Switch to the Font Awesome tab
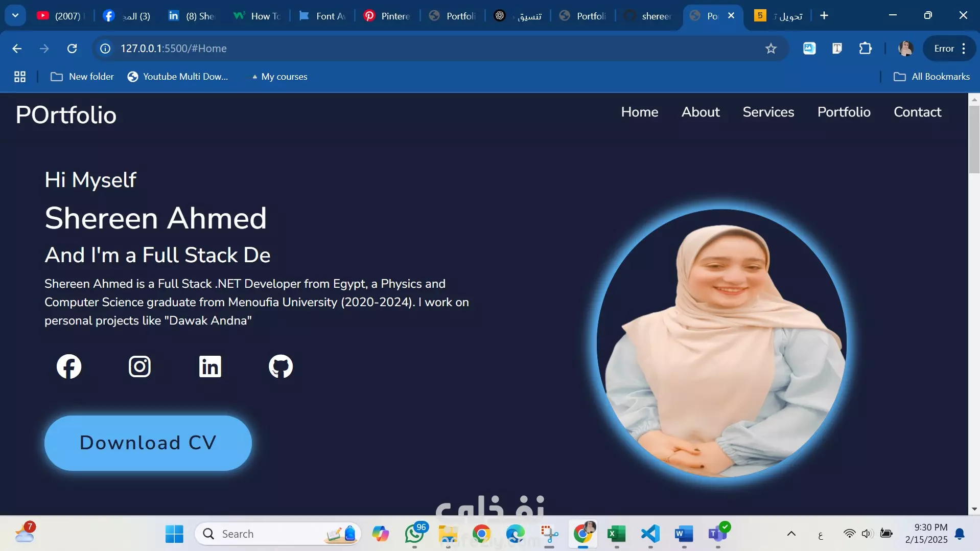 323,16
